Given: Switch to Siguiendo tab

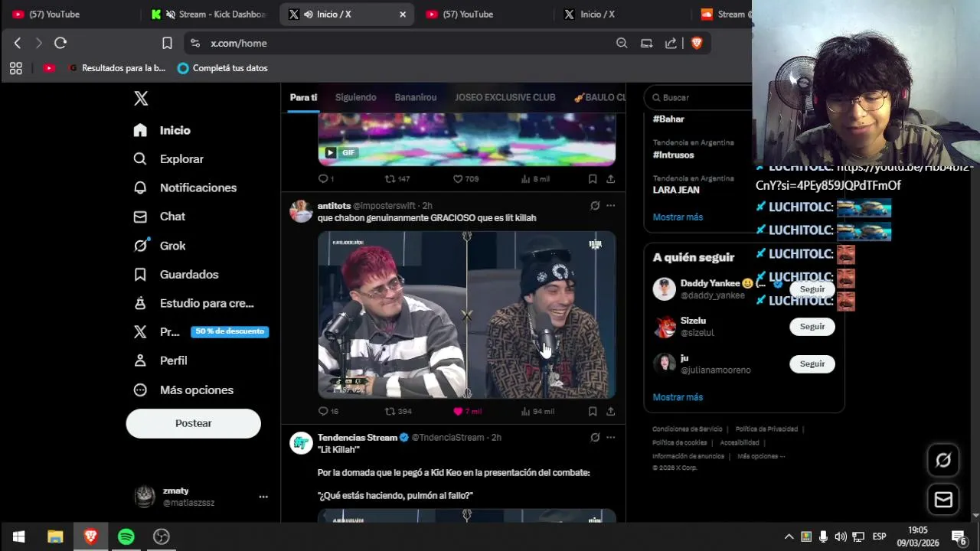Looking at the screenshot, I should click(x=355, y=97).
